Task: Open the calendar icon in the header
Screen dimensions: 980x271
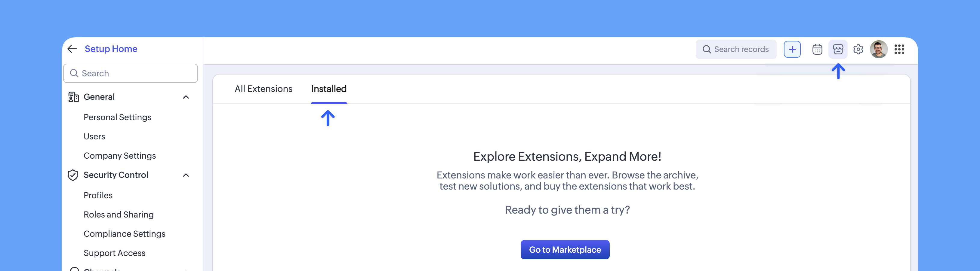Action: [817, 49]
